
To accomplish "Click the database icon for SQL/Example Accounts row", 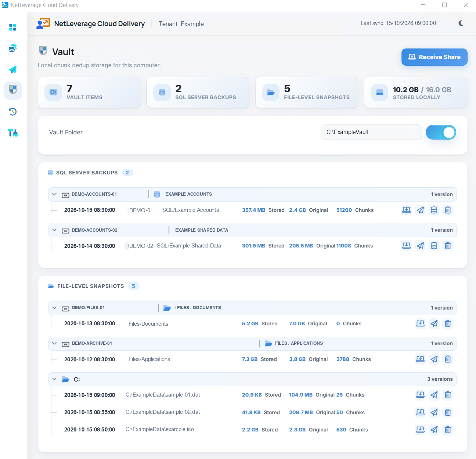I will pyautogui.click(x=434, y=210).
